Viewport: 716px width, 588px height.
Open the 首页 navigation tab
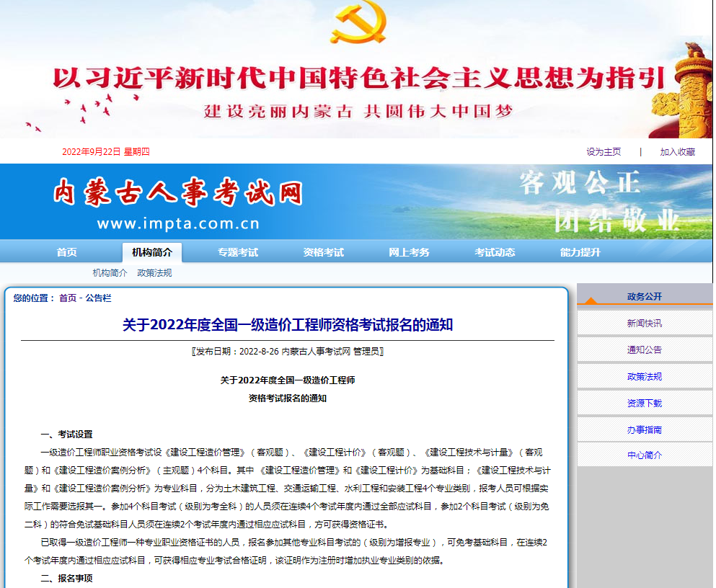click(67, 252)
